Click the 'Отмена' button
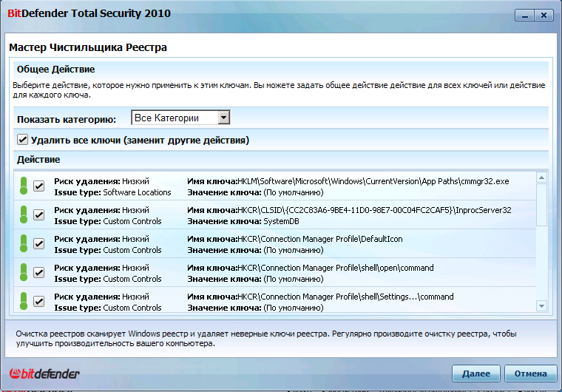This screenshot has height=392, width=562. (x=530, y=374)
